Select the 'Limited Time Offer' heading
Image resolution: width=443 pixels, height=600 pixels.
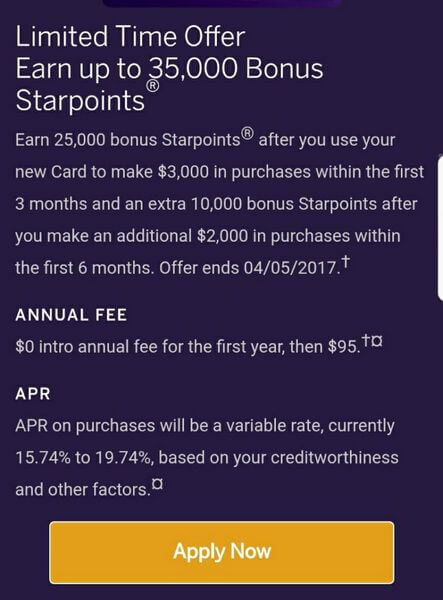click(130, 37)
